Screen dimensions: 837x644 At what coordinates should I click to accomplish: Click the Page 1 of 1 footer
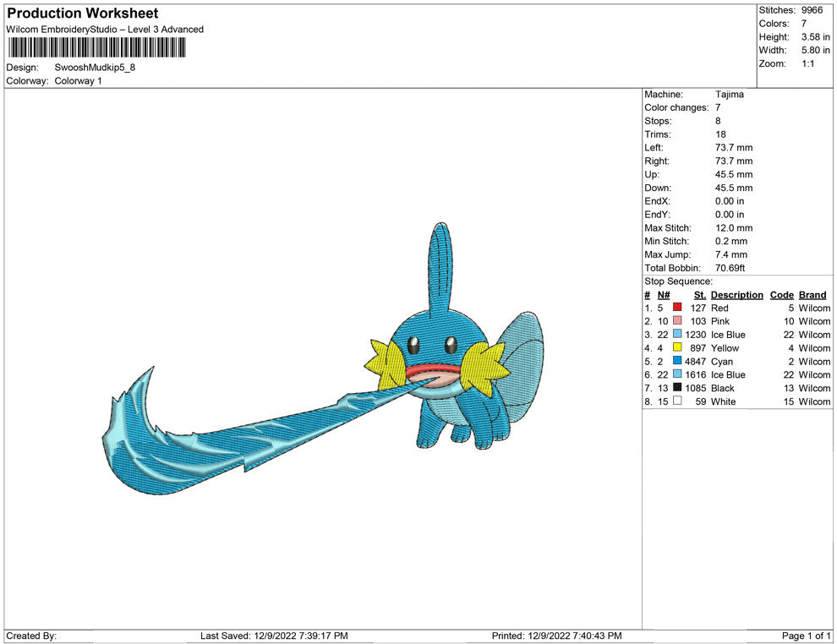click(807, 636)
